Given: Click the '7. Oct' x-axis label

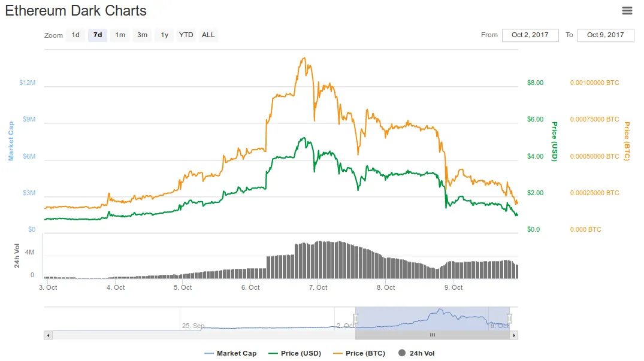Looking at the screenshot, I should tap(318, 287).
